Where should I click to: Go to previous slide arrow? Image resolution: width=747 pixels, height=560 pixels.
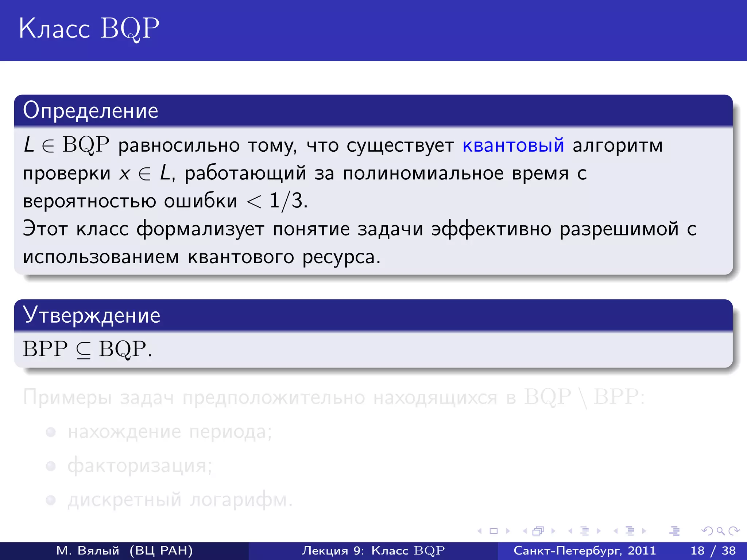(480, 531)
